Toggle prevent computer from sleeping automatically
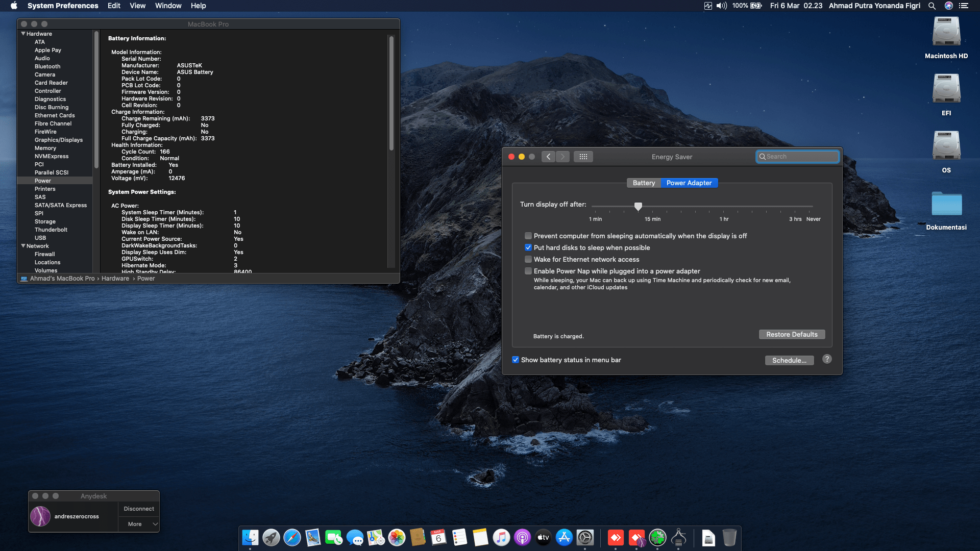 528,236
